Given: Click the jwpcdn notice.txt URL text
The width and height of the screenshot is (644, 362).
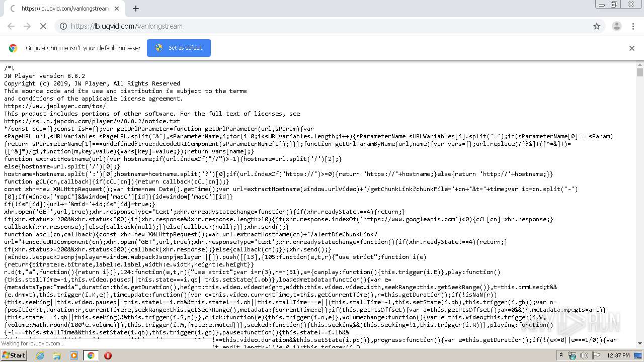Looking at the screenshot, I should (92, 121).
